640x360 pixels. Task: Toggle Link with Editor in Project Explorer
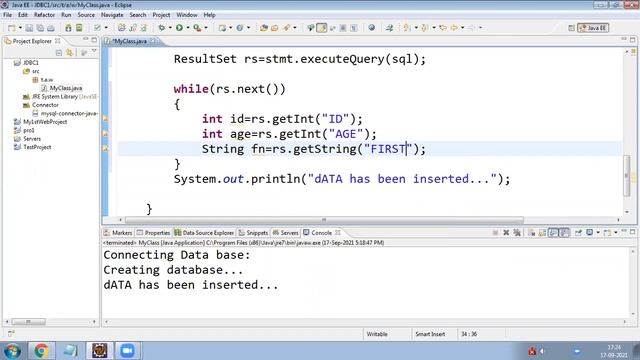(x=70, y=53)
